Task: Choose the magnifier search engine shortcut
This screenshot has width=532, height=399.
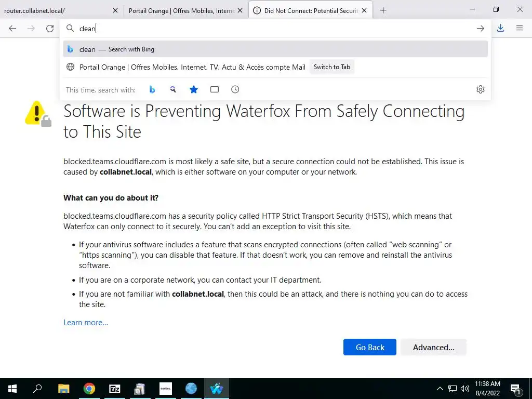Action: pyautogui.click(x=173, y=89)
